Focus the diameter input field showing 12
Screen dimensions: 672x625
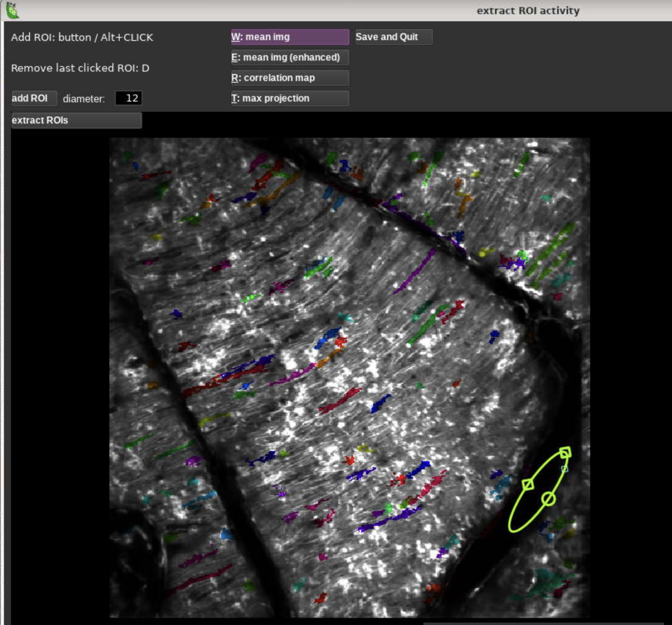(x=129, y=98)
